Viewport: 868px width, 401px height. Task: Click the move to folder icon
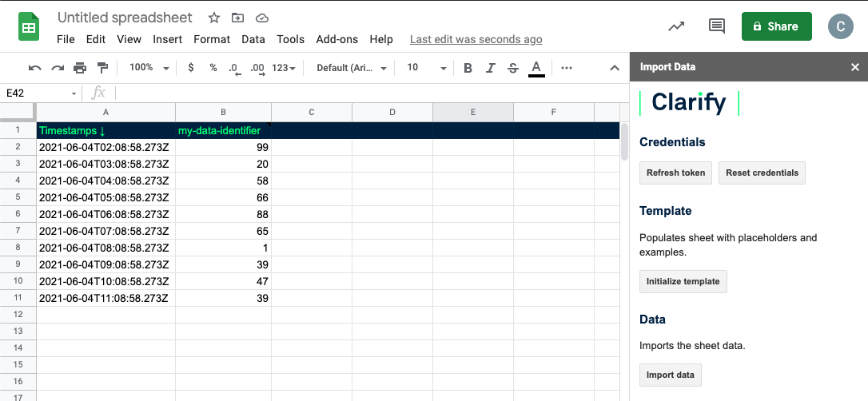(237, 18)
